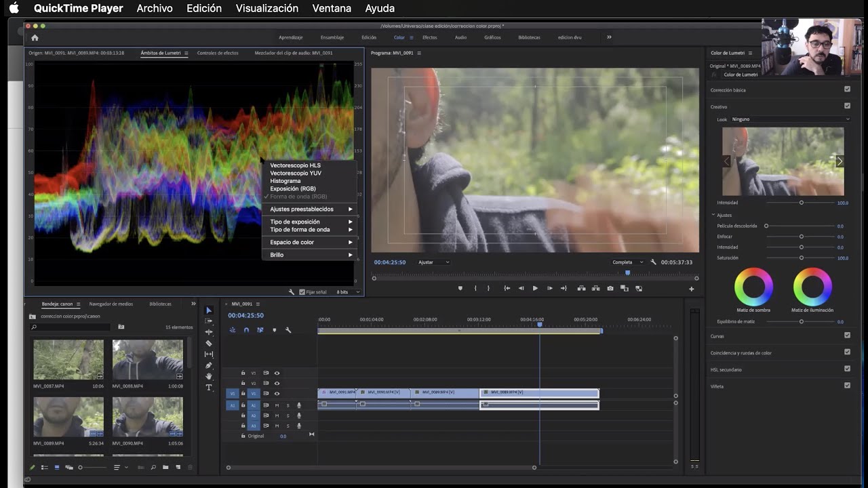
Task: Toggle Creativo section checkbox
Action: pos(847,106)
